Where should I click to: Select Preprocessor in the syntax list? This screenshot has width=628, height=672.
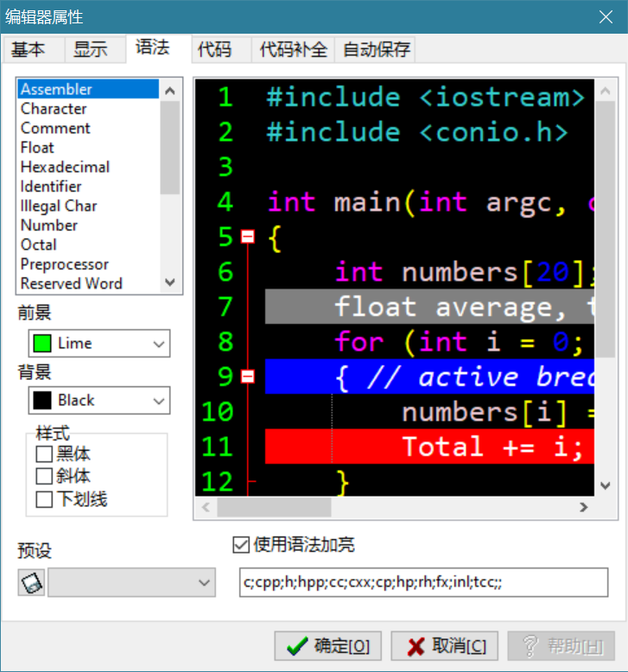pyautogui.click(x=65, y=264)
